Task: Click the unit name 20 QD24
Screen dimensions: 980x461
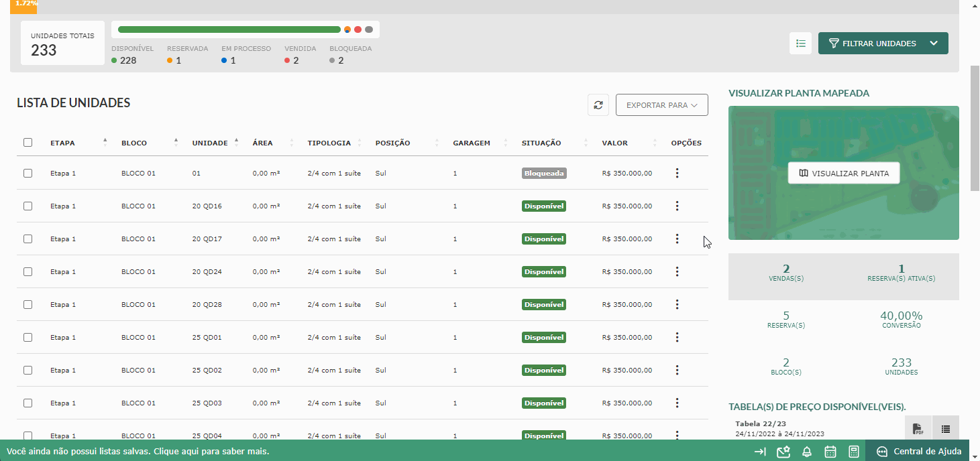Action: coord(207,271)
